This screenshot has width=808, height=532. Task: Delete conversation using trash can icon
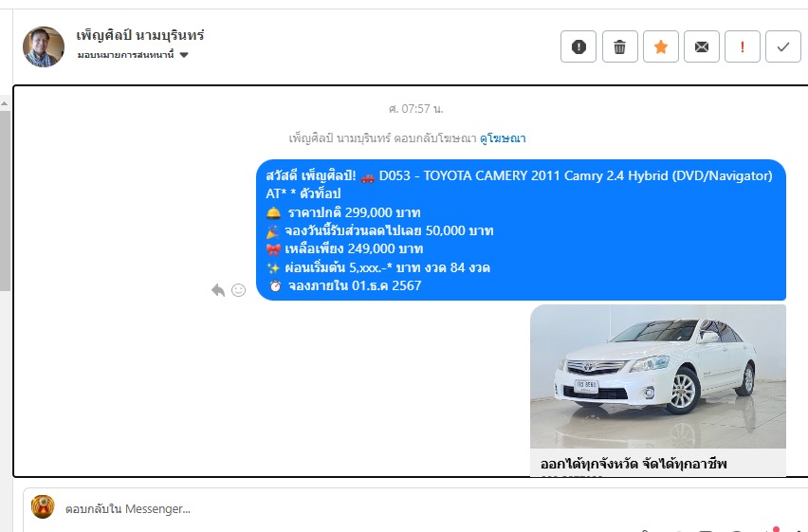(x=619, y=46)
